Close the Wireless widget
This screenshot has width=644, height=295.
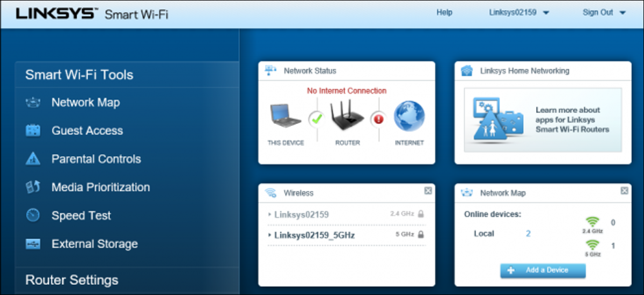(428, 190)
